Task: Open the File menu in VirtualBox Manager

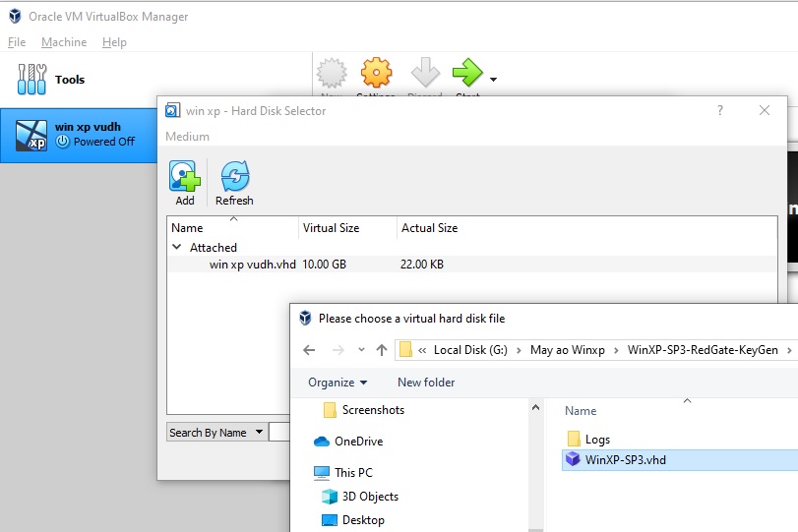Action: coord(17,42)
